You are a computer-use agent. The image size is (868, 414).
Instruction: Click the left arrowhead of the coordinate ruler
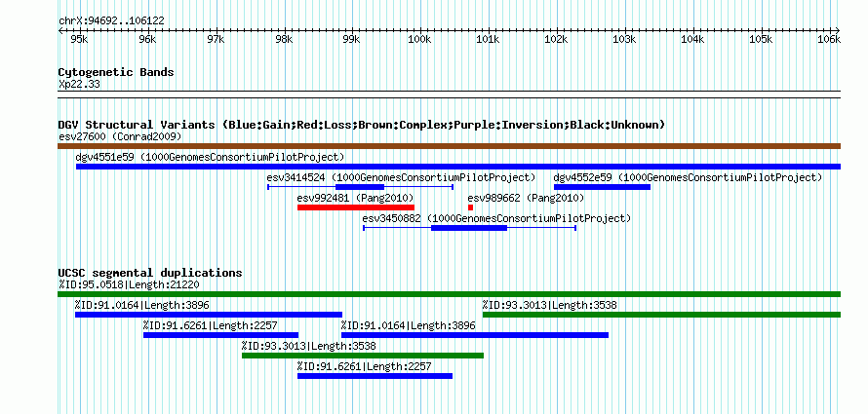click(x=60, y=30)
